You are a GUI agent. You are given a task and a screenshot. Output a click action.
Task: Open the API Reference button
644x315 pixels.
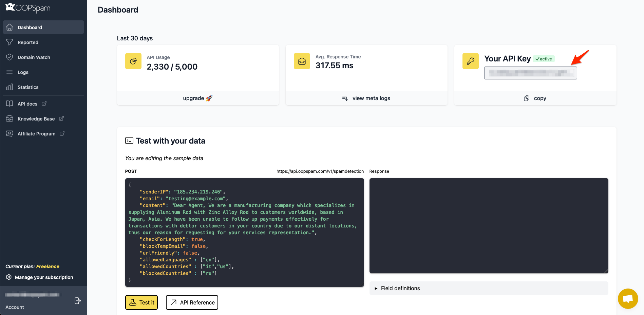tap(192, 302)
